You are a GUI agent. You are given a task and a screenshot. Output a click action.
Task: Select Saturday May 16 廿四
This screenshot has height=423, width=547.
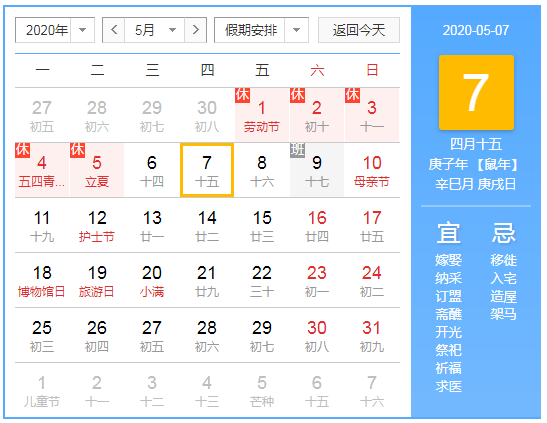pos(317,225)
